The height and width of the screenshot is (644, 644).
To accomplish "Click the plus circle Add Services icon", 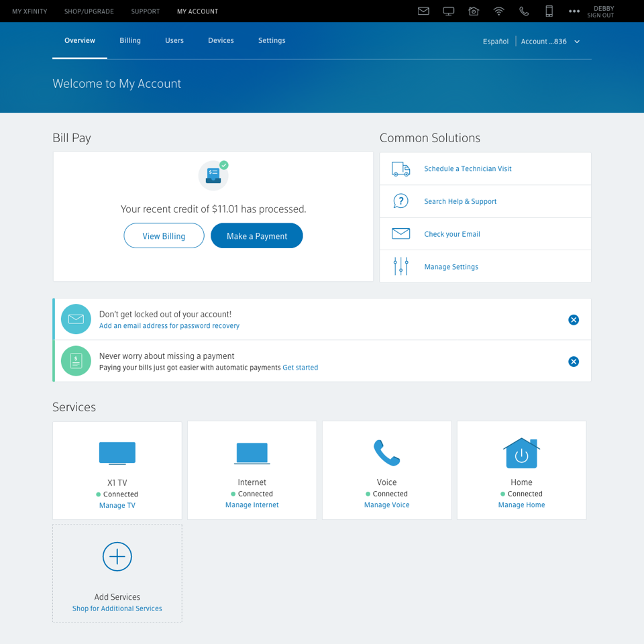I will (117, 557).
